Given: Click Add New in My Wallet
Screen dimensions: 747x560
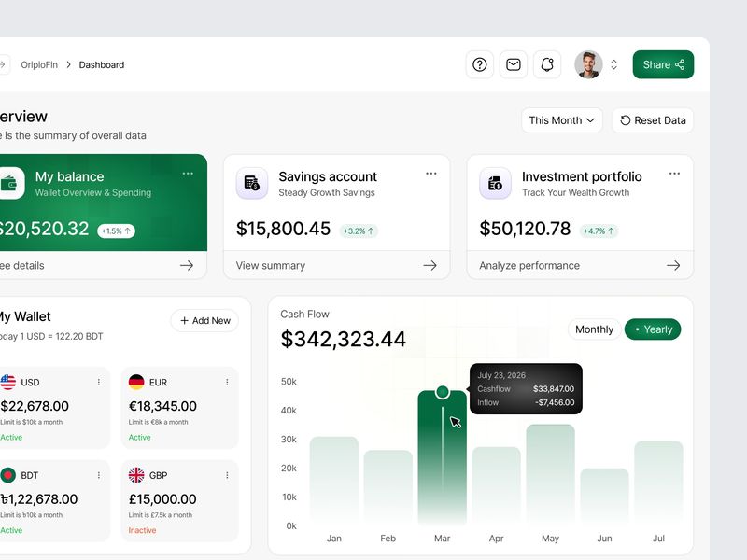Looking at the screenshot, I should pos(204,320).
